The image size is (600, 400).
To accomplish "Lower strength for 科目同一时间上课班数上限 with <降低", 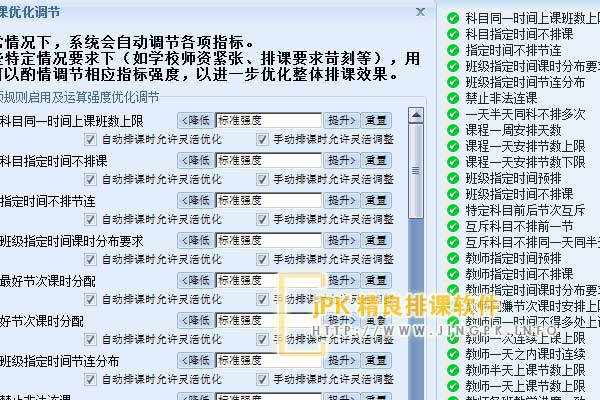I will [x=196, y=121].
